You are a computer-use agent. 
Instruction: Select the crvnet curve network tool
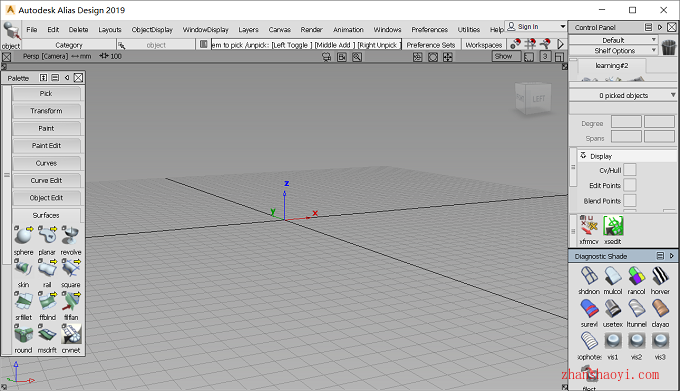(x=71, y=334)
